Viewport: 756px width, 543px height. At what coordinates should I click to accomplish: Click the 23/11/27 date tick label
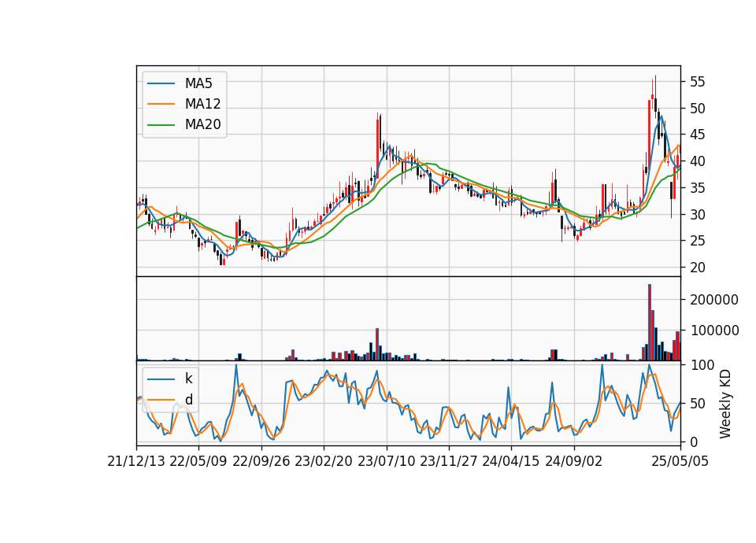tap(448, 461)
